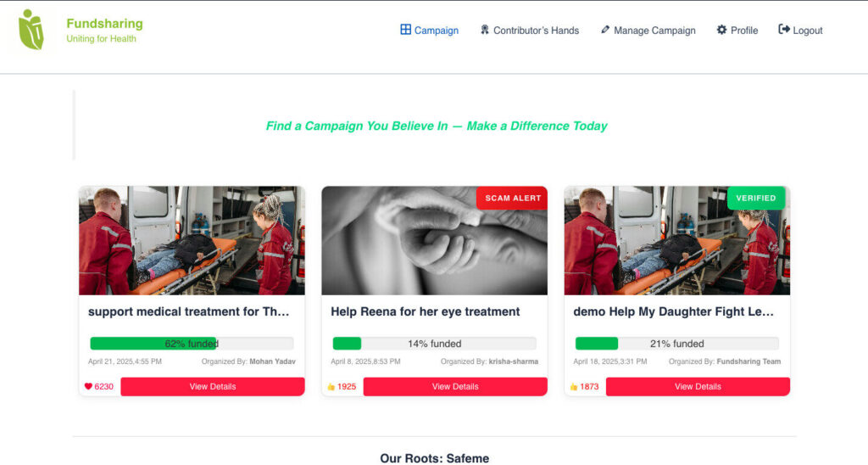Click the Manage Campaign pencil icon

tap(605, 30)
